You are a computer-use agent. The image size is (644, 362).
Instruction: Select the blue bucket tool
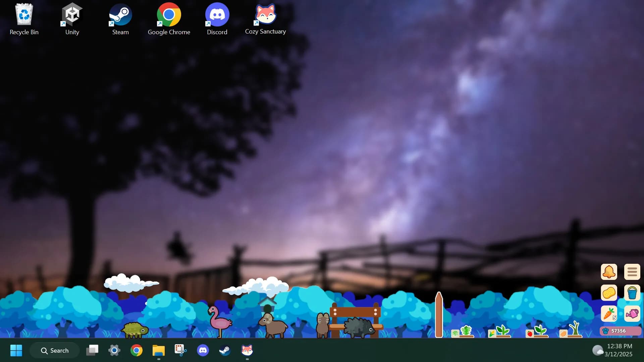tap(632, 293)
